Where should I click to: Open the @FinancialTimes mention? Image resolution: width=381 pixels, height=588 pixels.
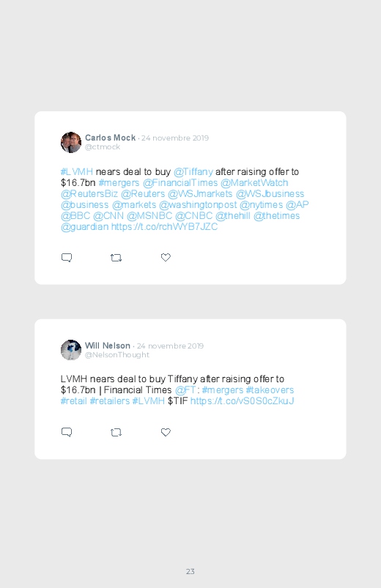(x=180, y=182)
